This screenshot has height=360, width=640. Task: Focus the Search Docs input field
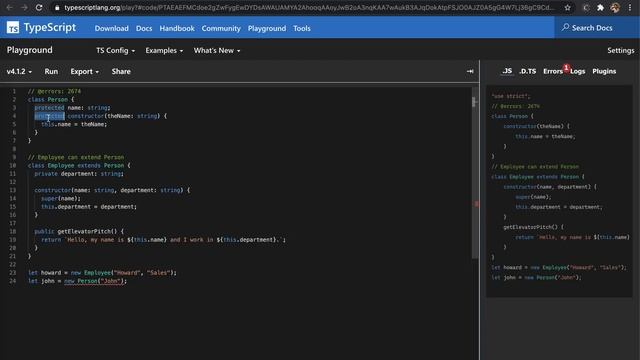tap(597, 28)
